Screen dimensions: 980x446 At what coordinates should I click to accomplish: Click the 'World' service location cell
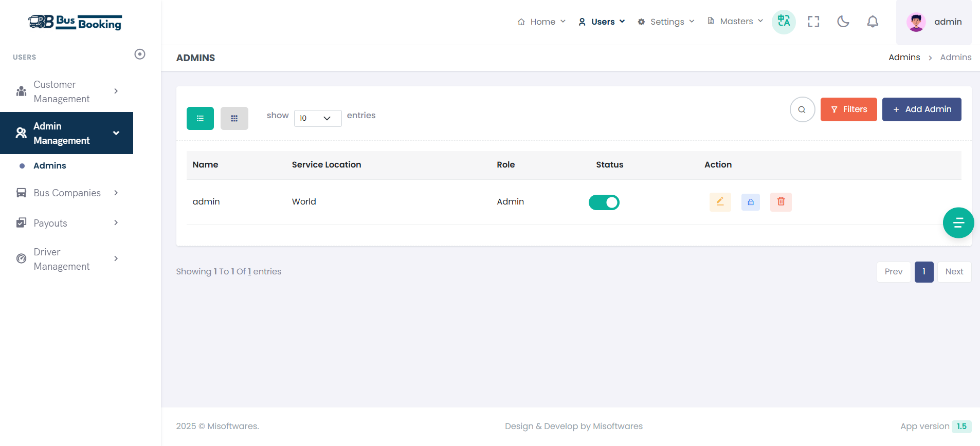[x=304, y=201]
